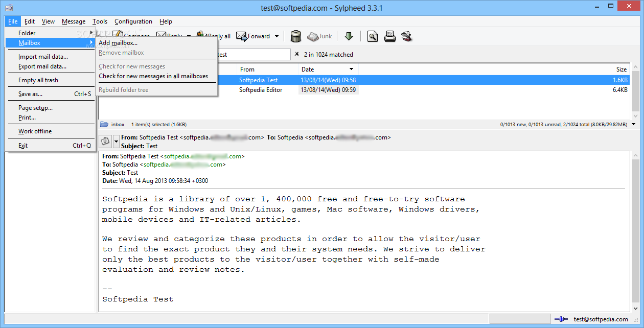Select the Softpedia Test message row
The image size is (644, 328).
pos(365,80)
